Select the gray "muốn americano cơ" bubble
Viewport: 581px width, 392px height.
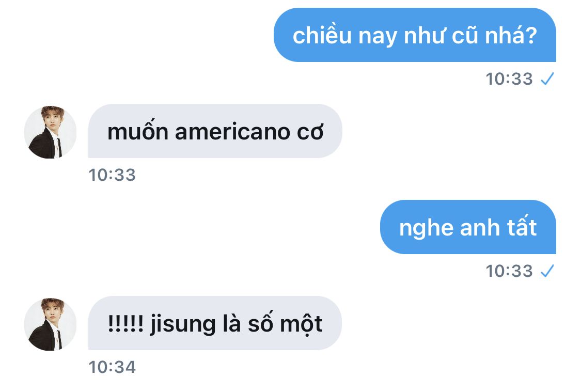[x=215, y=131]
